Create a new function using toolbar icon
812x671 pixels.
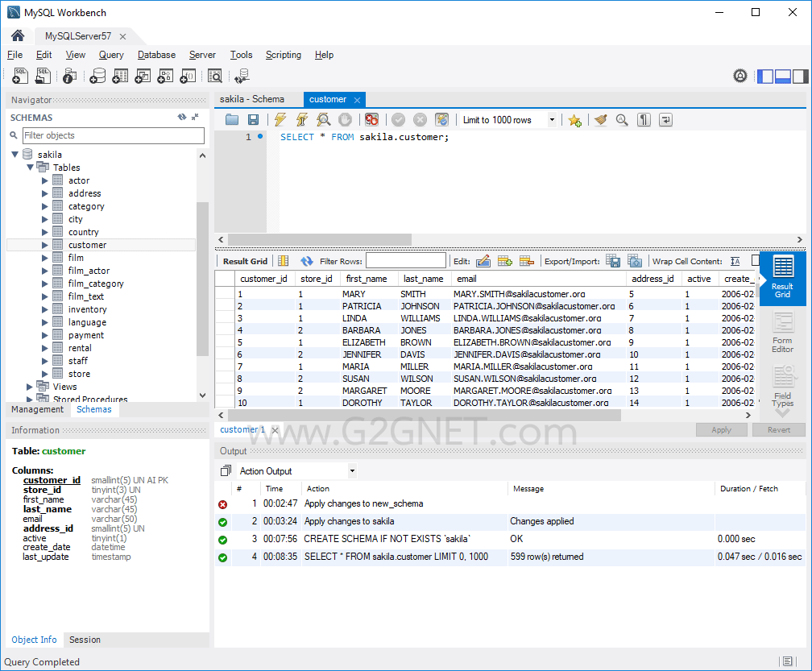click(188, 76)
